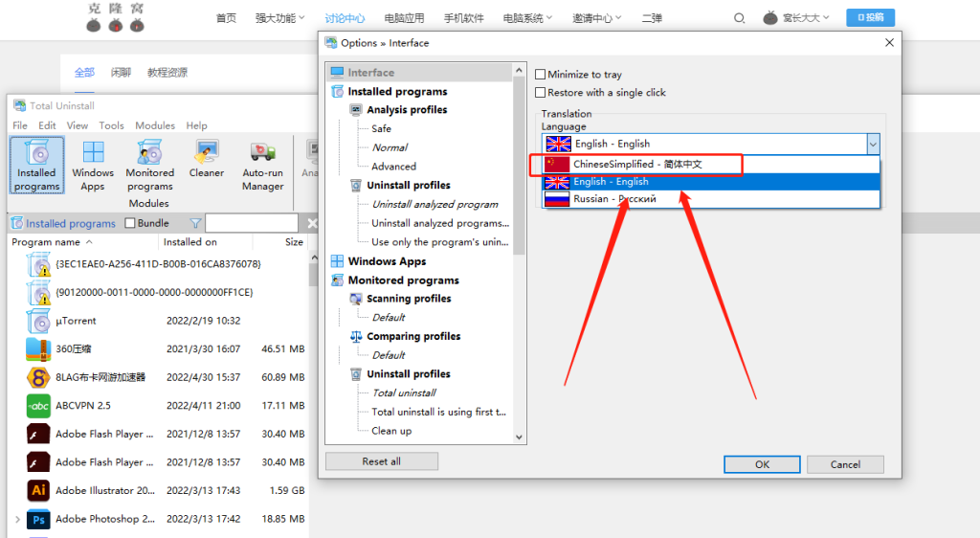Select entry {3EC1EAE0-A256-411D-B00B-016CA8376078} icon
The image size is (980, 538).
38,264
